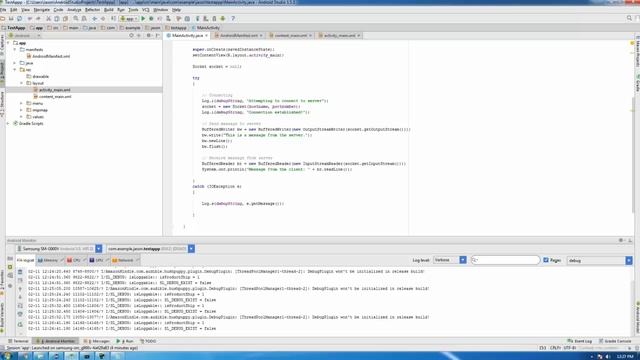Screen dimensions: 640x360
Task: Click the Find magnifier icon in toolbar
Action: pos(76,18)
